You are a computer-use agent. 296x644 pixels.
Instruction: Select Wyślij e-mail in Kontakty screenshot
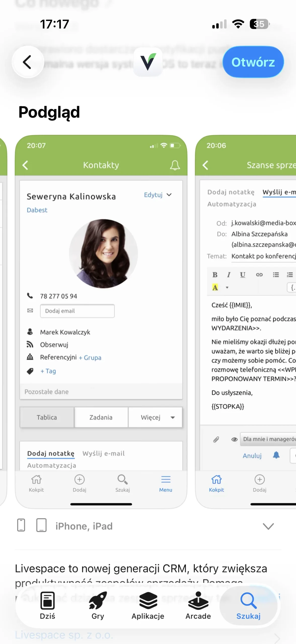(104, 454)
